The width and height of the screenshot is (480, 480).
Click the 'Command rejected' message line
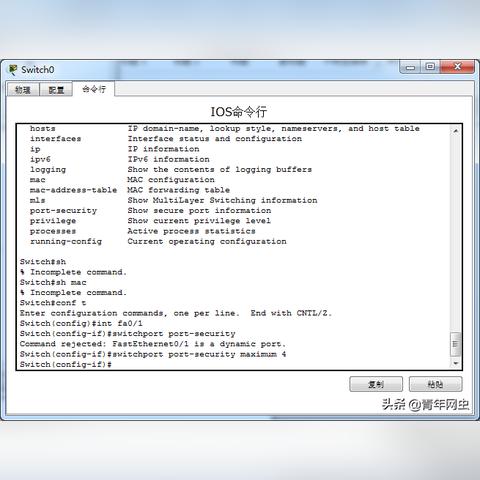click(x=152, y=344)
